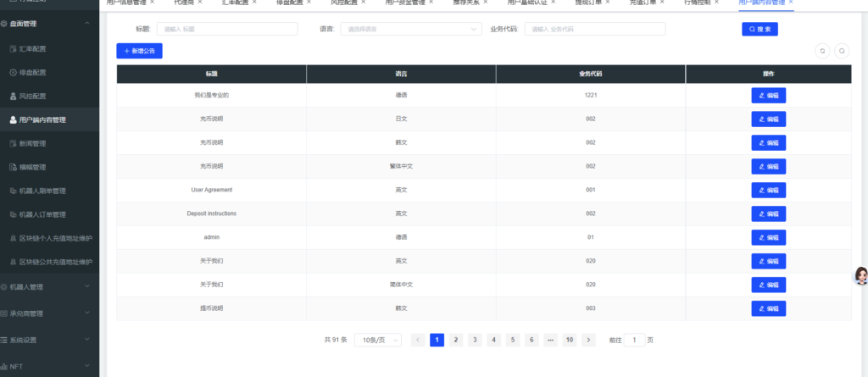Switch to the 用户信息管理 tab
This screenshot has width=868, height=377.
[x=126, y=3]
